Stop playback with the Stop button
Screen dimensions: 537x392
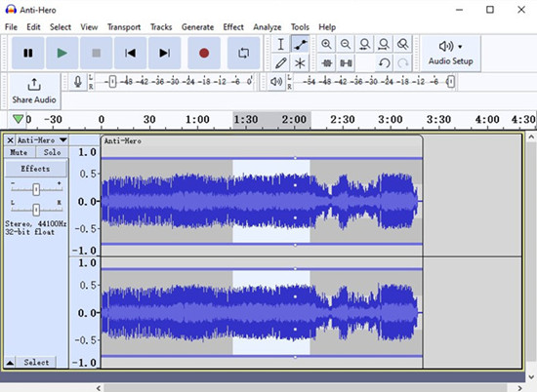[97, 53]
